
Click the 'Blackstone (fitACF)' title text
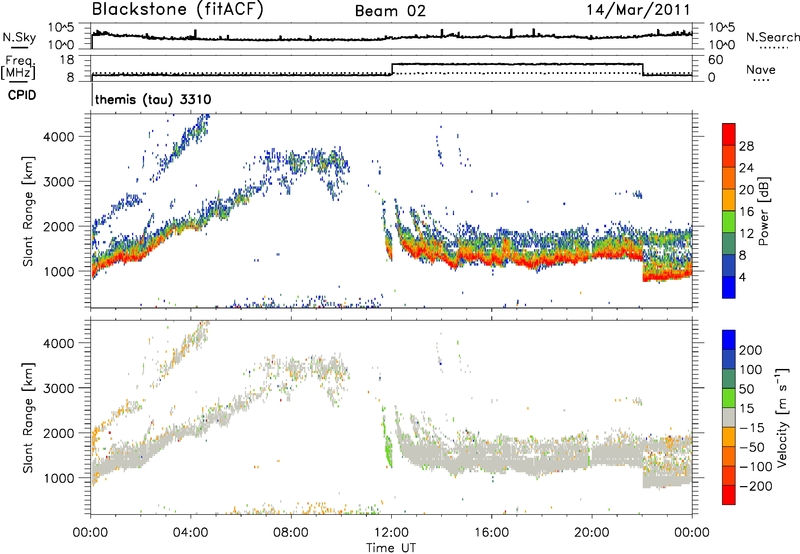pyautogui.click(x=177, y=9)
